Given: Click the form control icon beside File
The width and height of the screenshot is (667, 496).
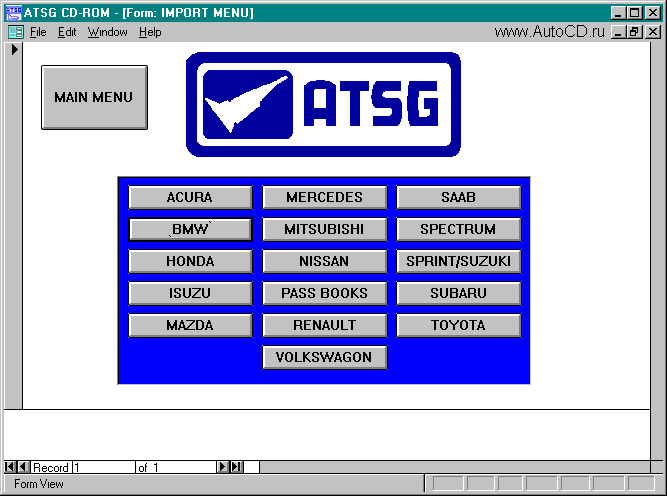Looking at the screenshot, I should click(x=16, y=32).
